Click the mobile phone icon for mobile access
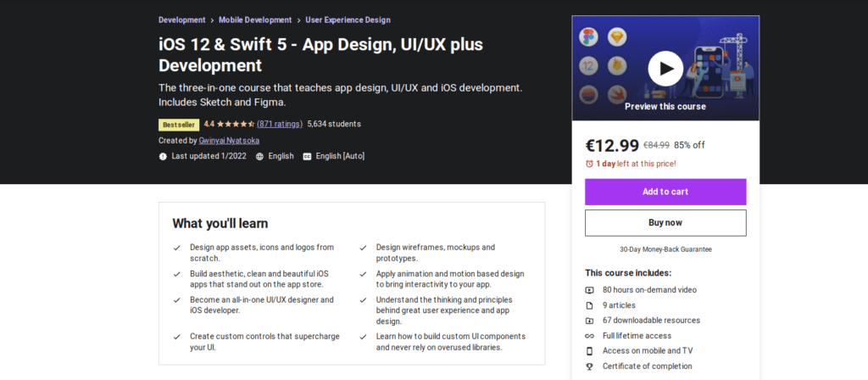The image size is (868, 380). tap(590, 350)
